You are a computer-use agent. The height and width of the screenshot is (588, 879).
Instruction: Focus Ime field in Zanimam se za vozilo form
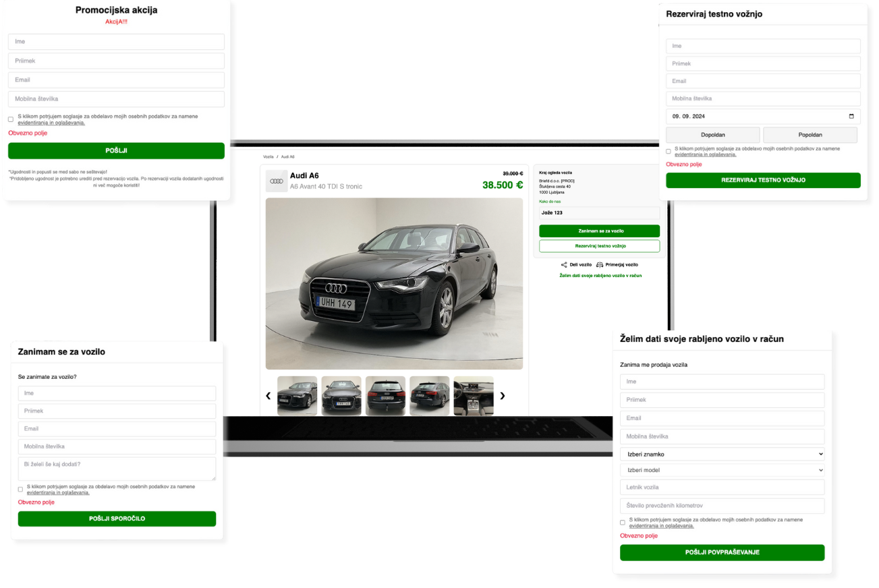[x=117, y=393]
